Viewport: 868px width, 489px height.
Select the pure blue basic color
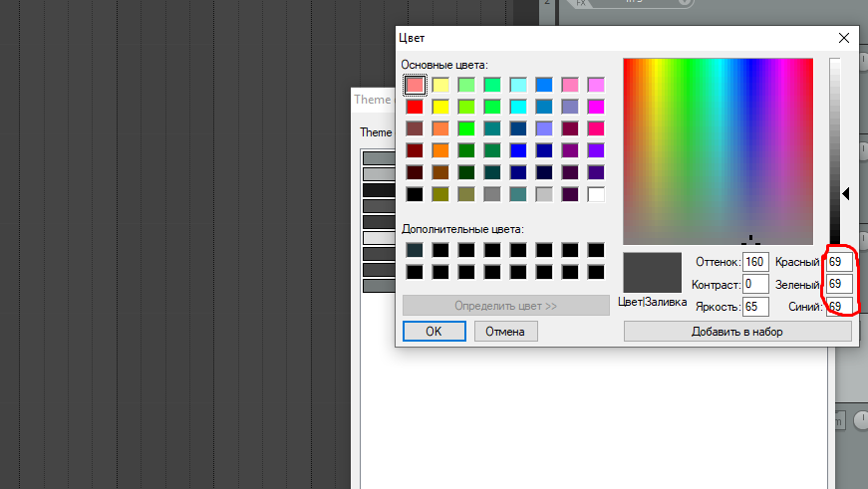tap(518, 150)
